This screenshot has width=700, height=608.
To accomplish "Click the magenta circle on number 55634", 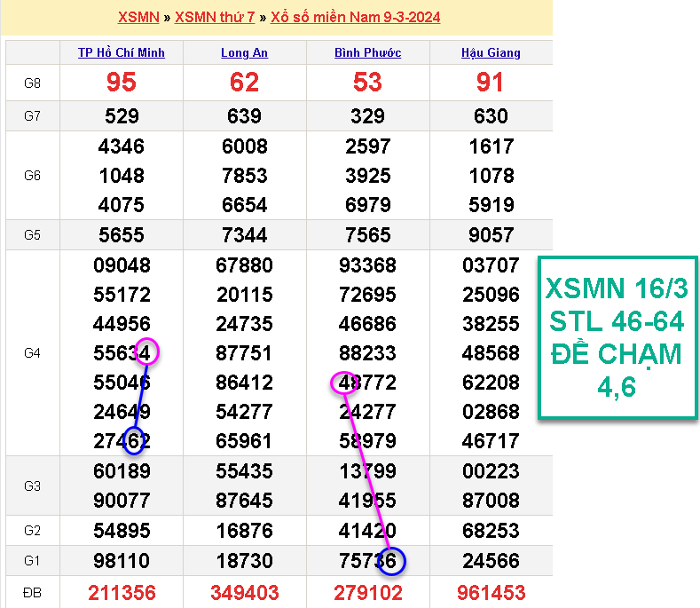I will tap(147, 352).
